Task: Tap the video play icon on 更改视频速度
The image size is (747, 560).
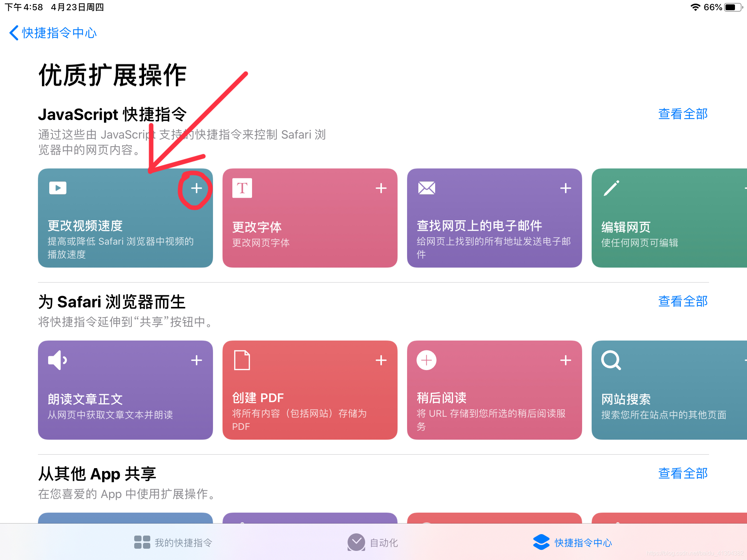Action: 58,188
